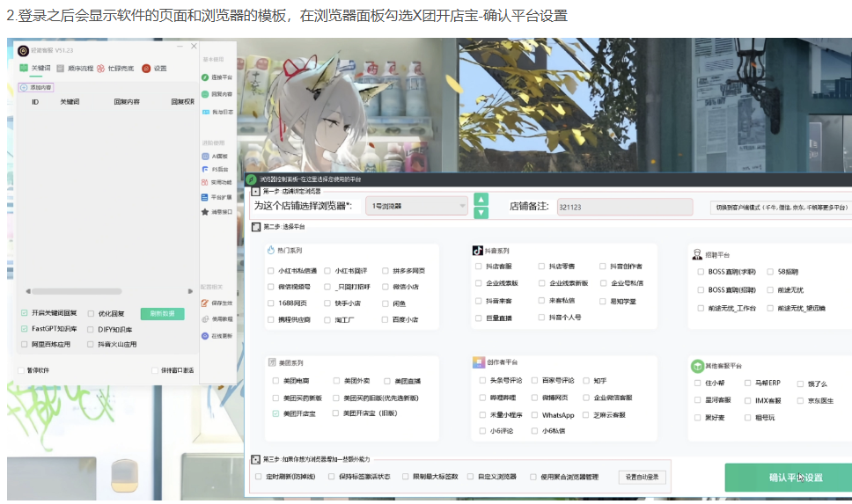This screenshot has width=852, height=504.
Task: Open the 平台扩展 sidebar icon
Action: click(205, 197)
